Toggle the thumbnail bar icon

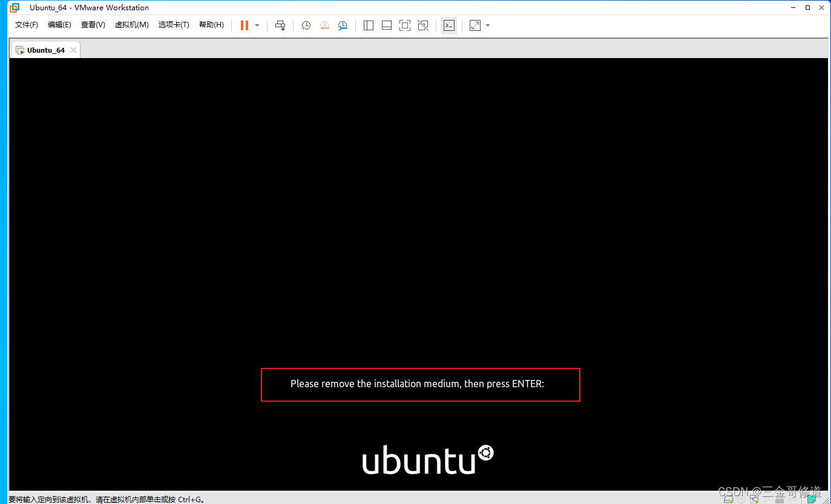tap(387, 25)
